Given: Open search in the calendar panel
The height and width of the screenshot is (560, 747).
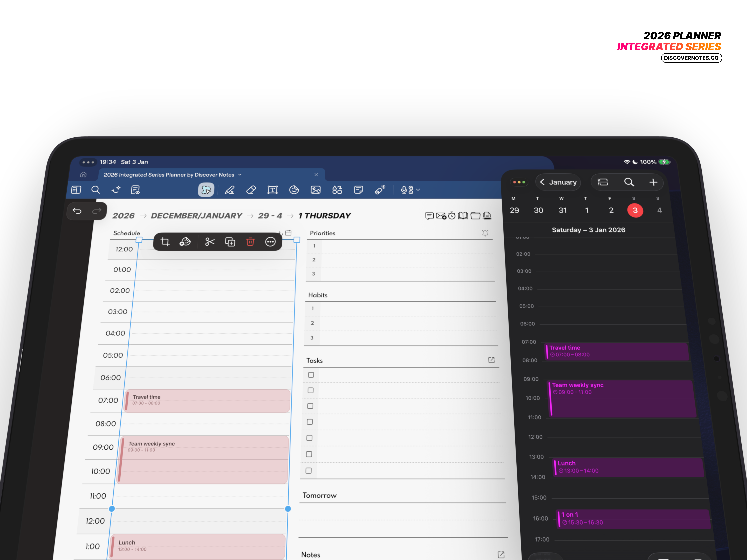Looking at the screenshot, I should click(x=629, y=182).
